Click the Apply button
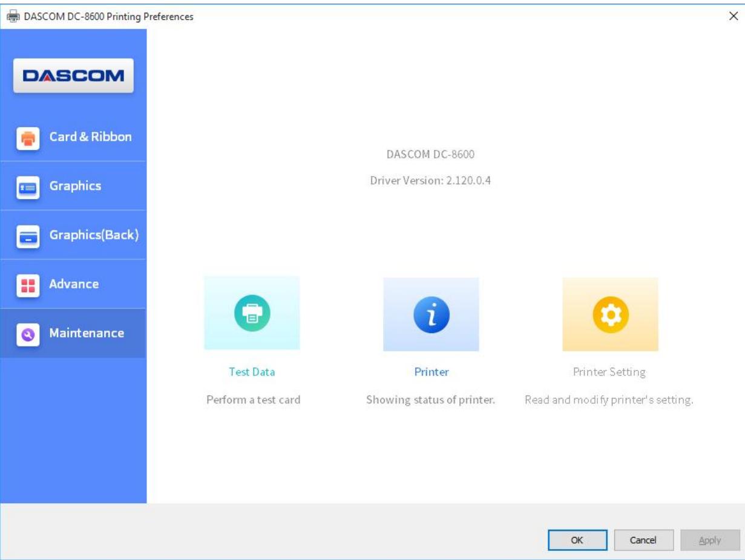The height and width of the screenshot is (560, 745). click(710, 540)
